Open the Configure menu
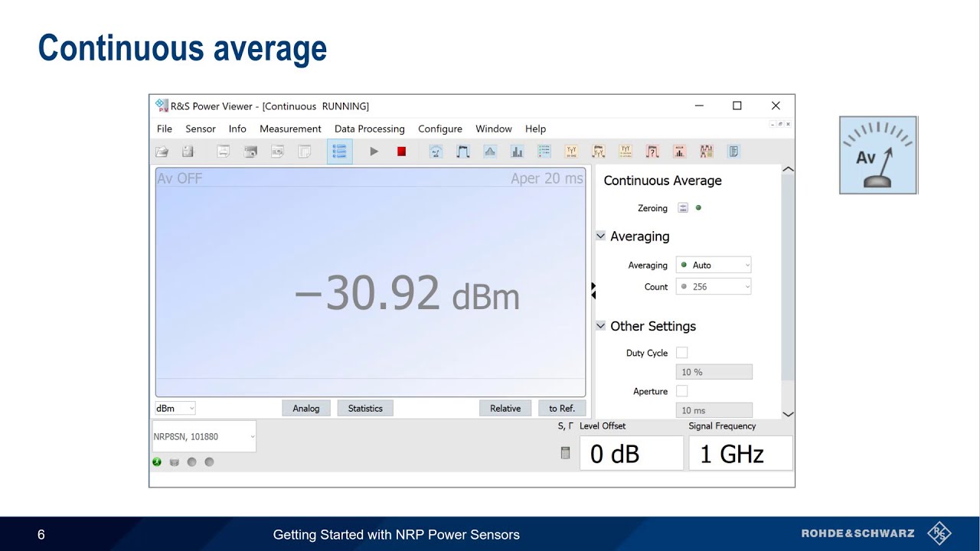980x551 pixels. (440, 129)
